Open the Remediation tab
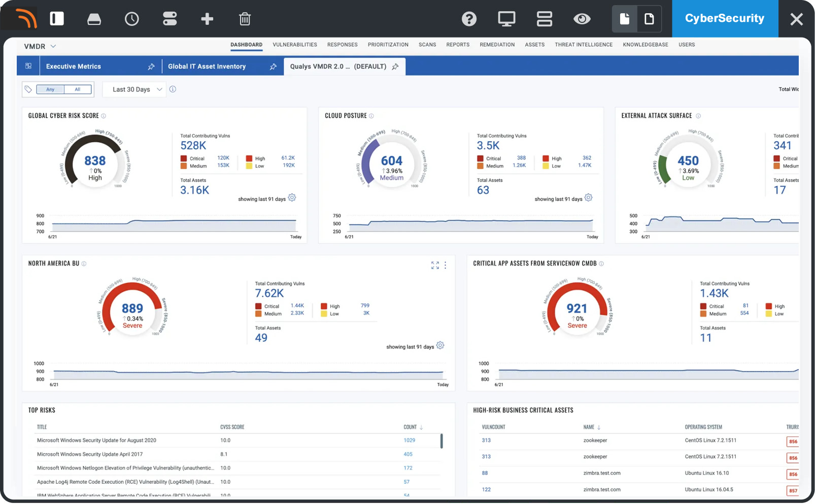Screen dimensions: 815x504 pyautogui.click(x=497, y=45)
